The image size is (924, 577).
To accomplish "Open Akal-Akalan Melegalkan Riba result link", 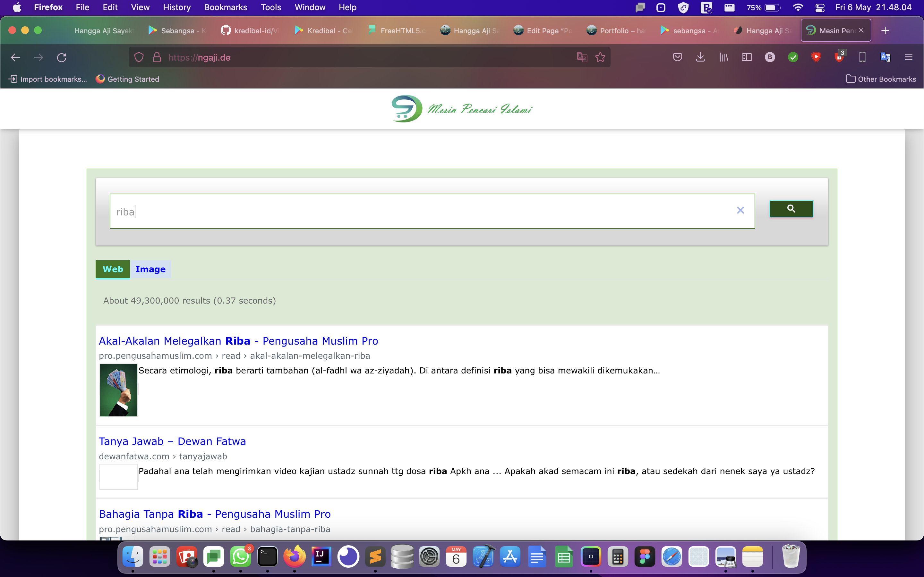I will [x=238, y=341].
